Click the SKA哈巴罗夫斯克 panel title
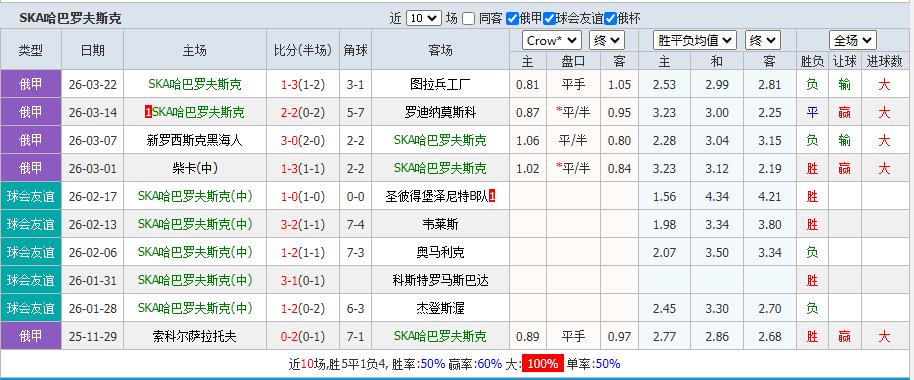This screenshot has height=380, width=914. pyautogui.click(x=71, y=18)
